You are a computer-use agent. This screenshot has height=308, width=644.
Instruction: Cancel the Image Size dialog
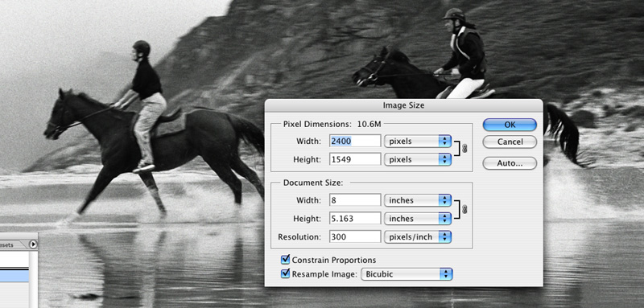pyautogui.click(x=510, y=142)
